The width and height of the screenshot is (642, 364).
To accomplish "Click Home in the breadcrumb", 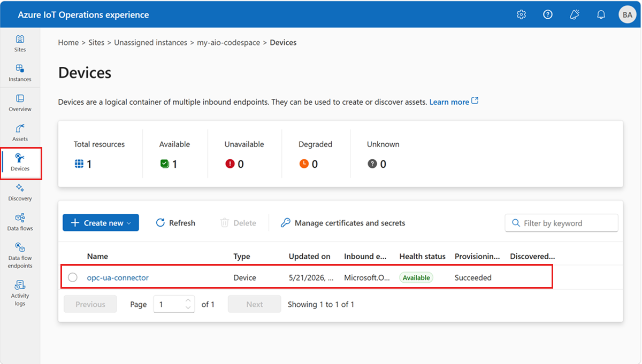I will (x=68, y=42).
